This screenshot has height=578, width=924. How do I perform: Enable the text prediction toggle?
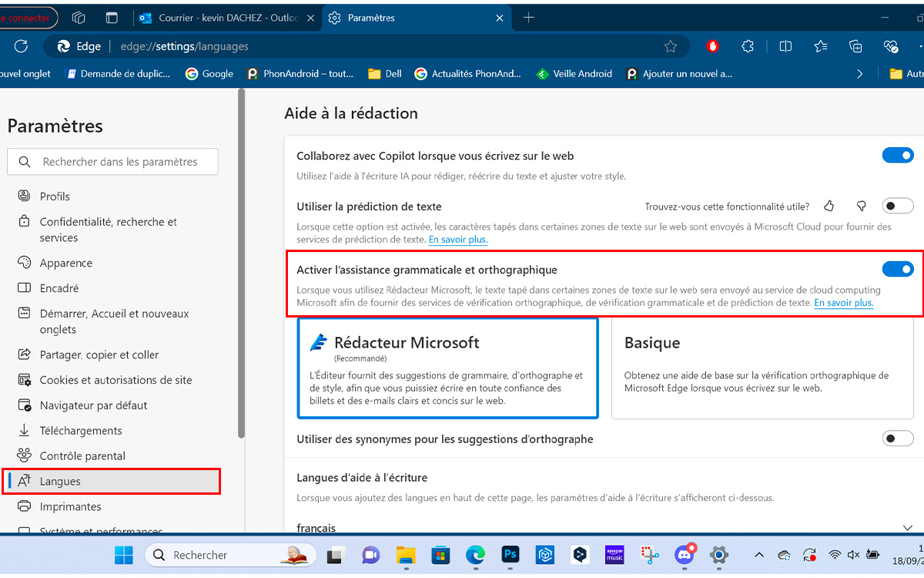coord(898,206)
